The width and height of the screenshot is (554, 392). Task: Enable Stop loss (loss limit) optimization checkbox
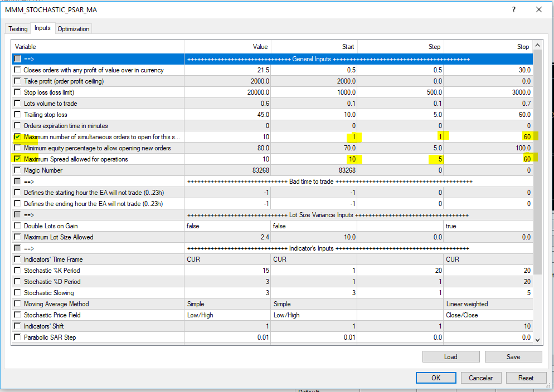tap(18, 92)
